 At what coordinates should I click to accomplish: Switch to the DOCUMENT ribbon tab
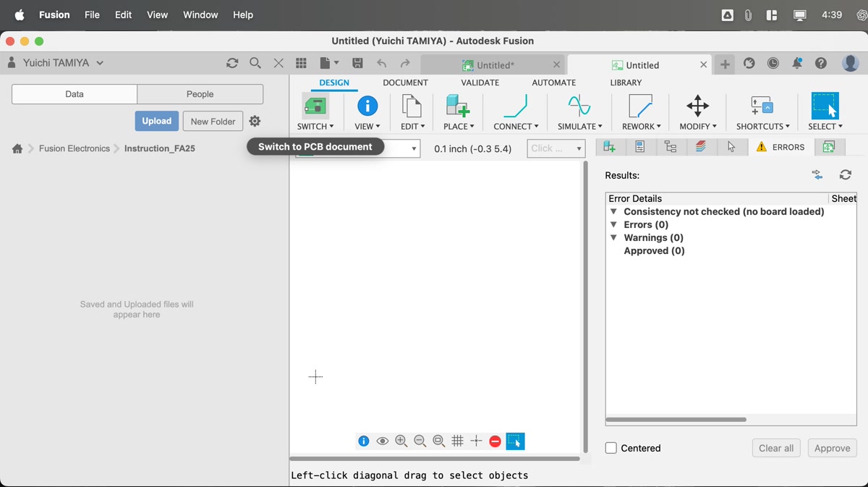405,82
